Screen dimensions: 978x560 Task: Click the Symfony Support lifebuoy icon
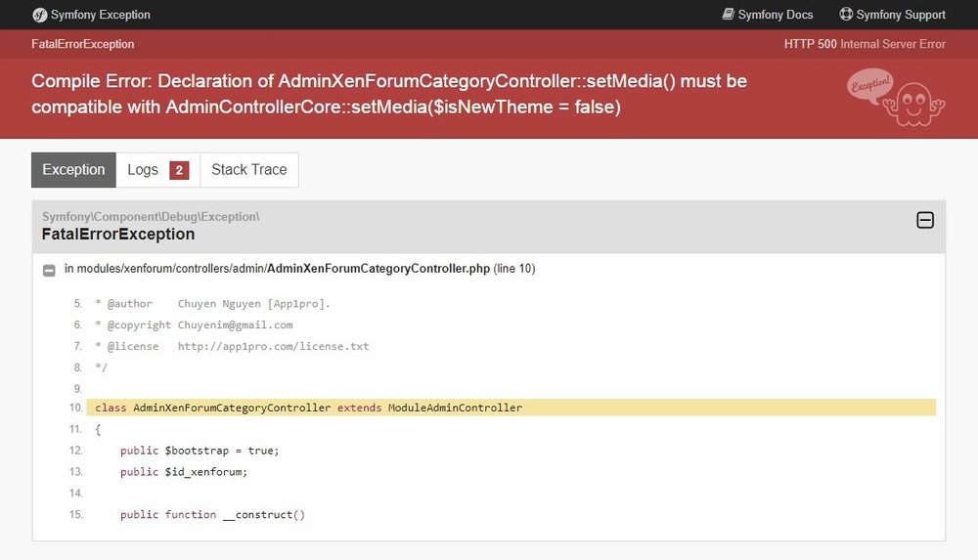click(x=846, y=15)
